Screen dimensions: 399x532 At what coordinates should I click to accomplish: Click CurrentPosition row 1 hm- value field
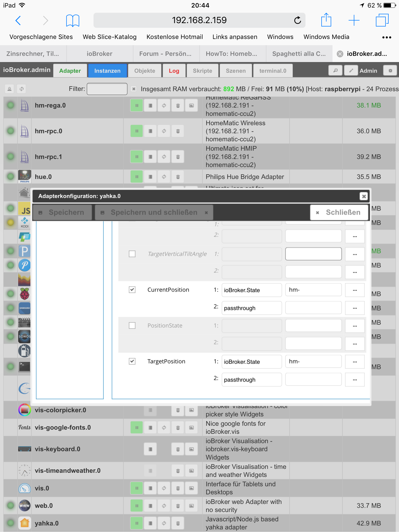click(x=314, y=290)
